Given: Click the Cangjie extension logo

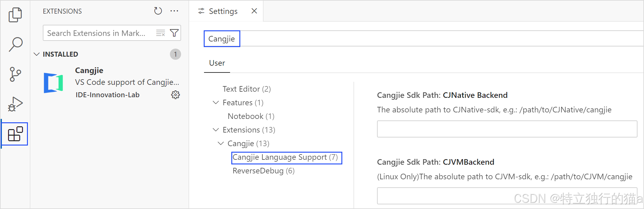Looking at the screenshot, I should [x=53, y=83].
